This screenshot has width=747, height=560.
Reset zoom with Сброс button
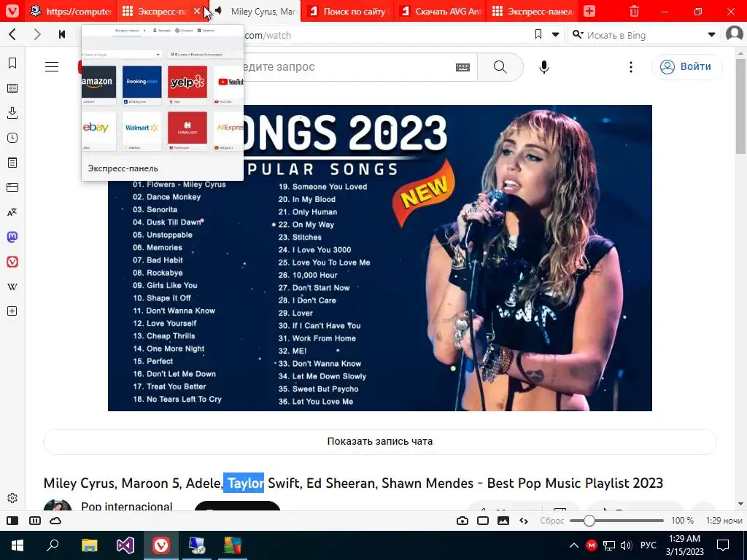coord(551,521)
